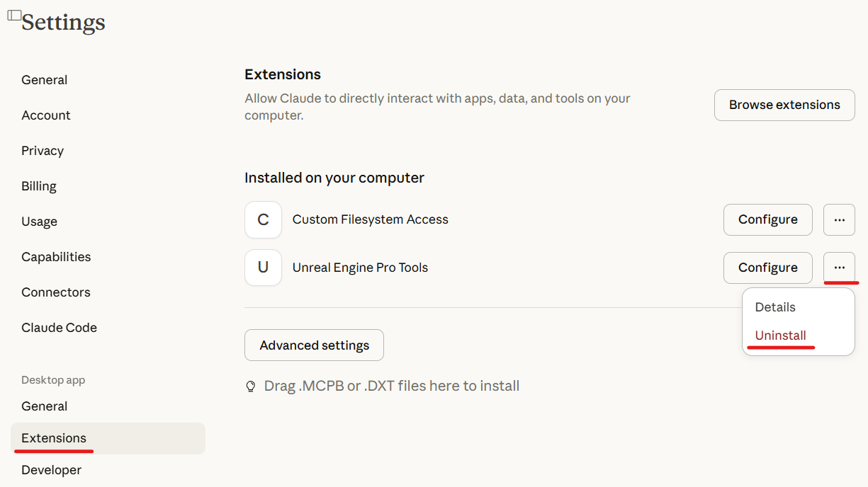The image size is (868, 487).
Task: Open the Privacy settings section
Action: tap(43, 150)
